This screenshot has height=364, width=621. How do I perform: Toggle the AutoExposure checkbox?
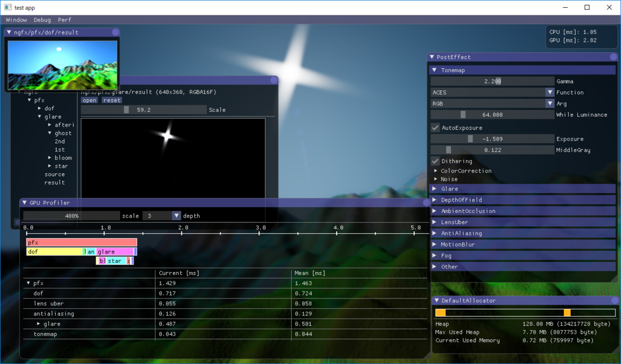click(435, 128)
